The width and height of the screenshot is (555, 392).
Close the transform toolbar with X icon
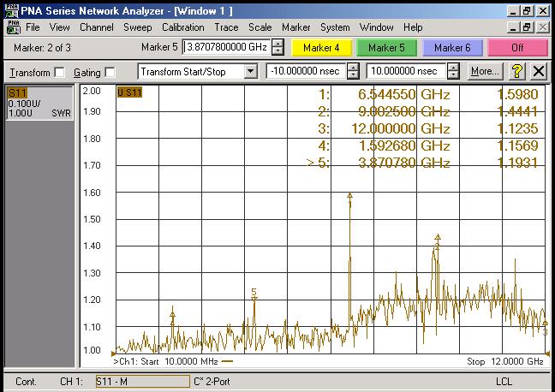(x=539, y=72)
